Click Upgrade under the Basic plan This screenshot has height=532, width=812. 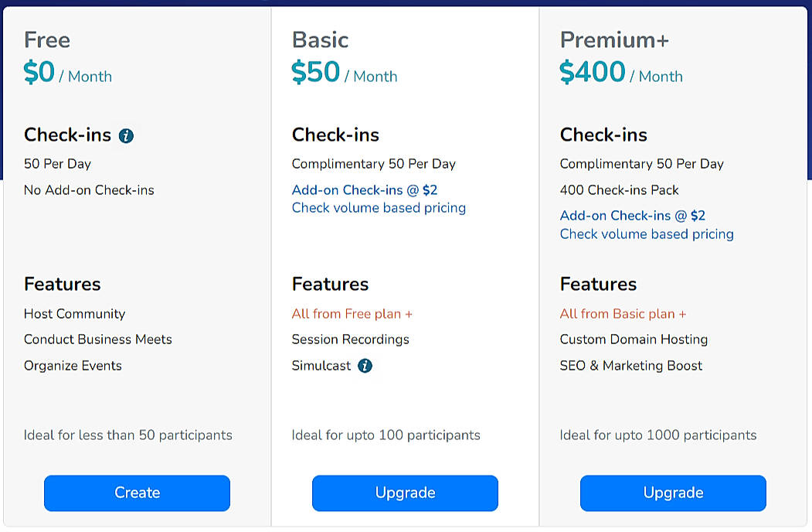point(405,493)
